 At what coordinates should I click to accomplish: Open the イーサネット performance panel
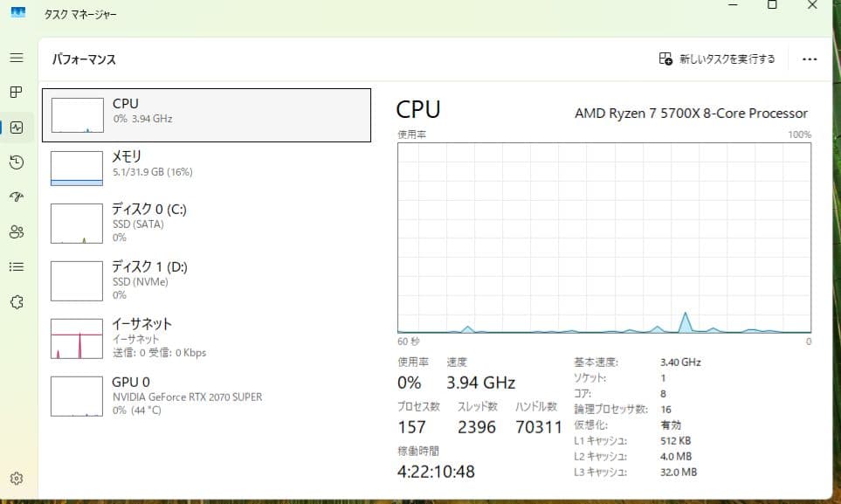tap(207, 338)
